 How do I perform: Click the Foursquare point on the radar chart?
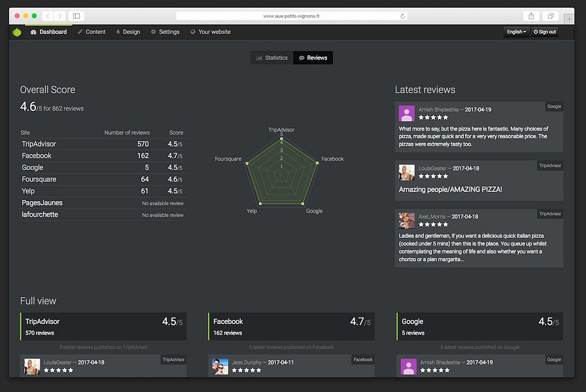[247, 163]
